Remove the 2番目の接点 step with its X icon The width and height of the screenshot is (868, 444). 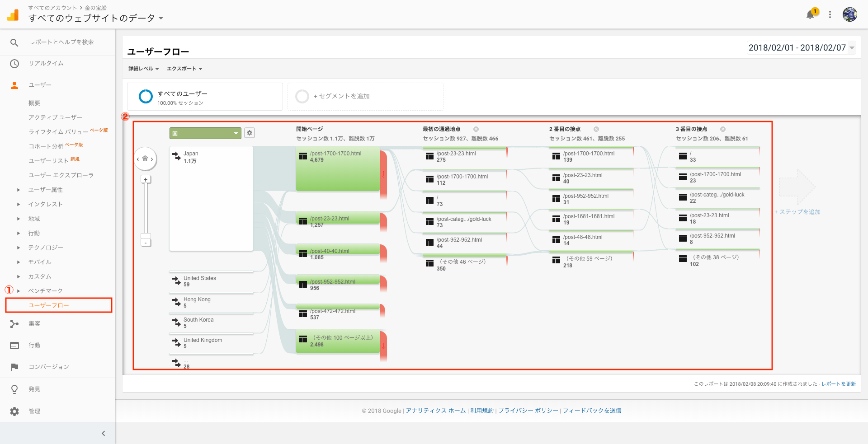[596, 129]
